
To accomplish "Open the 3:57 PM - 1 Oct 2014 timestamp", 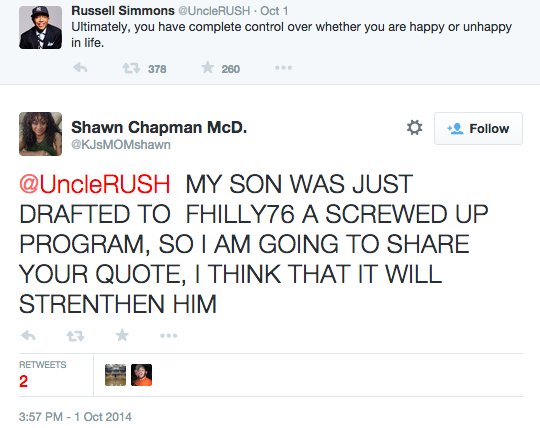I will 75,417.
